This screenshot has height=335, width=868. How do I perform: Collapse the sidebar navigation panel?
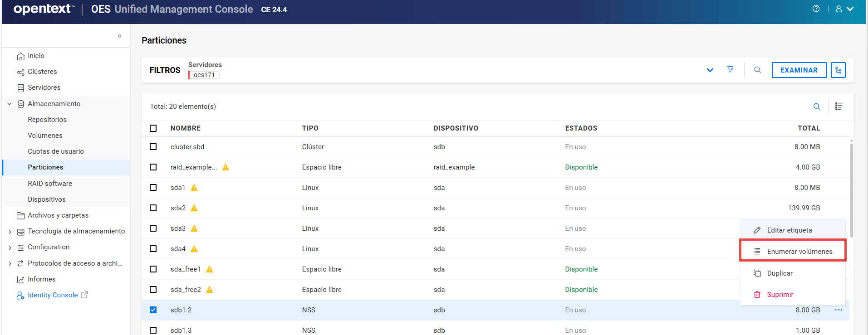[120, 36]
